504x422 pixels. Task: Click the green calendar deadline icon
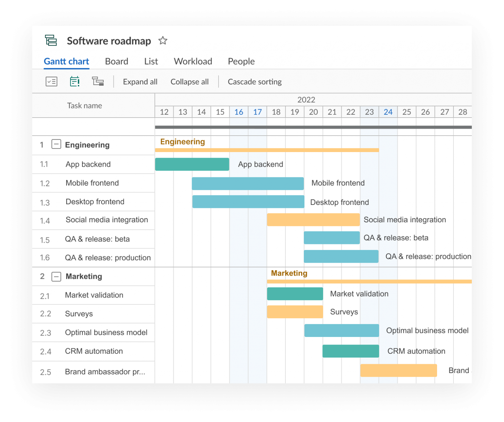tap(75, 81)
